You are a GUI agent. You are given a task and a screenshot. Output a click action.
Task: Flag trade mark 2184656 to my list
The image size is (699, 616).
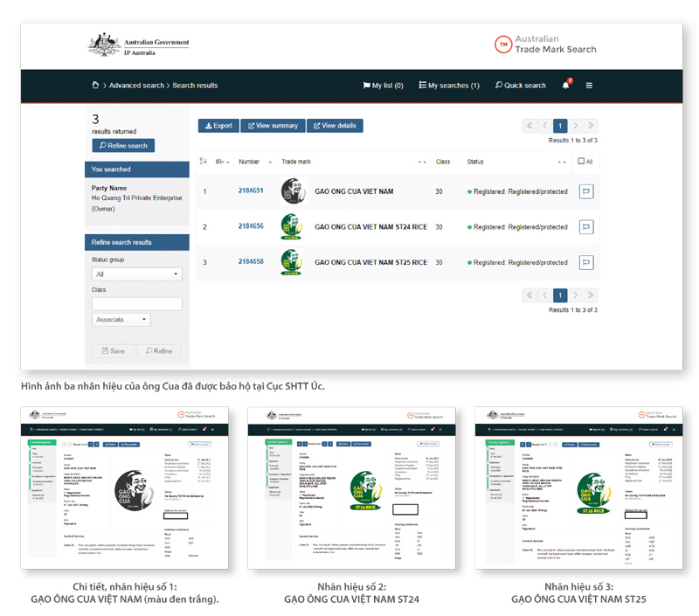(586, 227)
